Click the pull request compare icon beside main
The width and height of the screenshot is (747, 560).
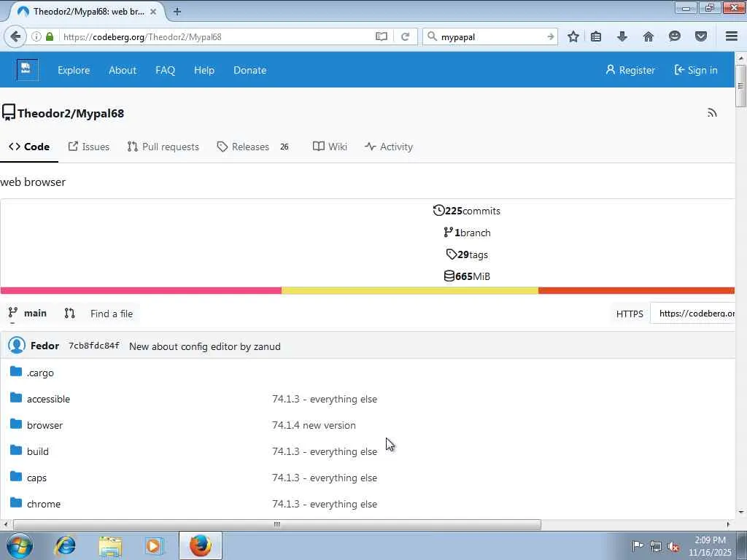69,313
